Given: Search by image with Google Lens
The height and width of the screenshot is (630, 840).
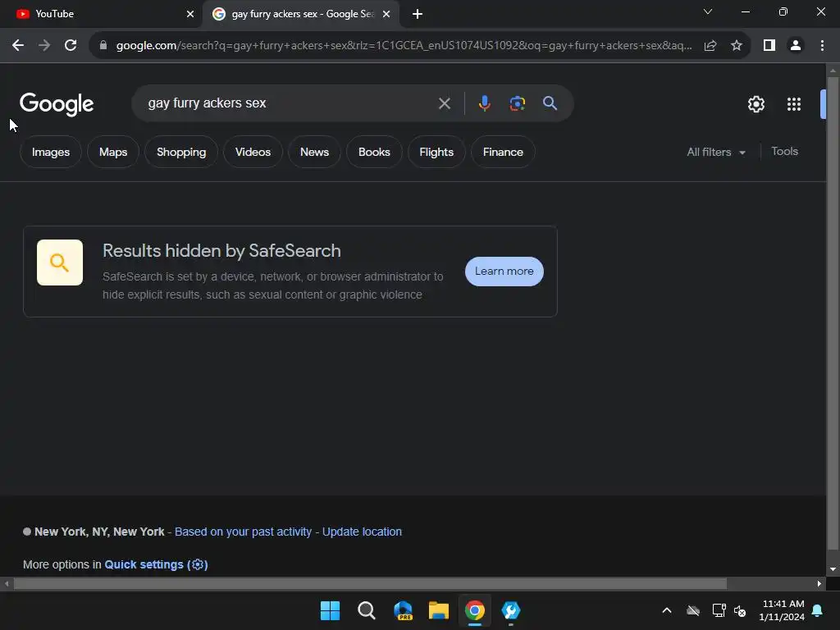Looking at the screenshot, I should pyautogui.click(x=517, y=103).
